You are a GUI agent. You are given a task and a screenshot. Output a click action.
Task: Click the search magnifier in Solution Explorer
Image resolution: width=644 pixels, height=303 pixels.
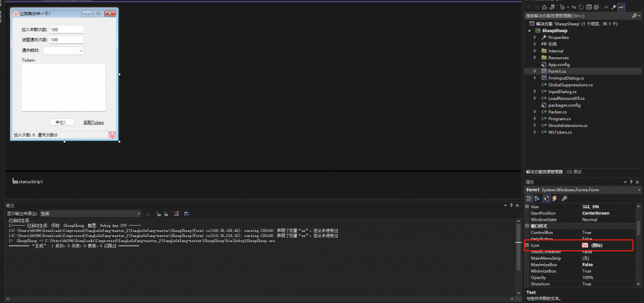634,16
